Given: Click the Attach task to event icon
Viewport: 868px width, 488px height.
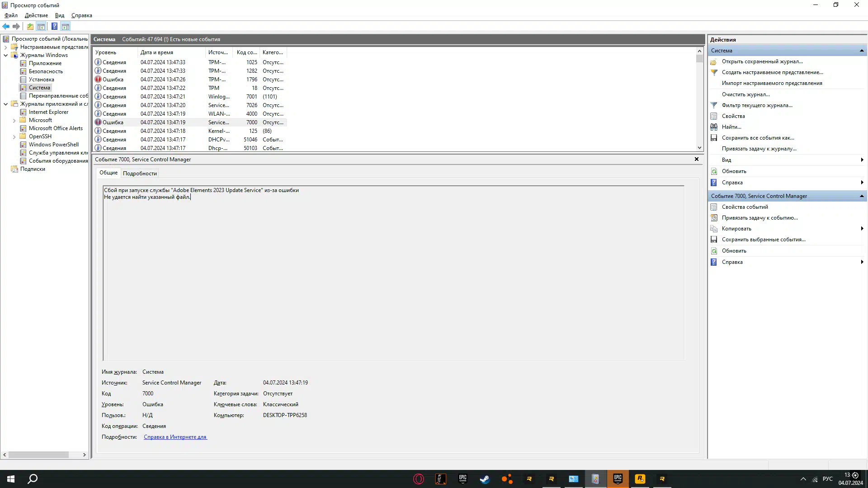Looking at the screenshot, I should tap(714, 218).
